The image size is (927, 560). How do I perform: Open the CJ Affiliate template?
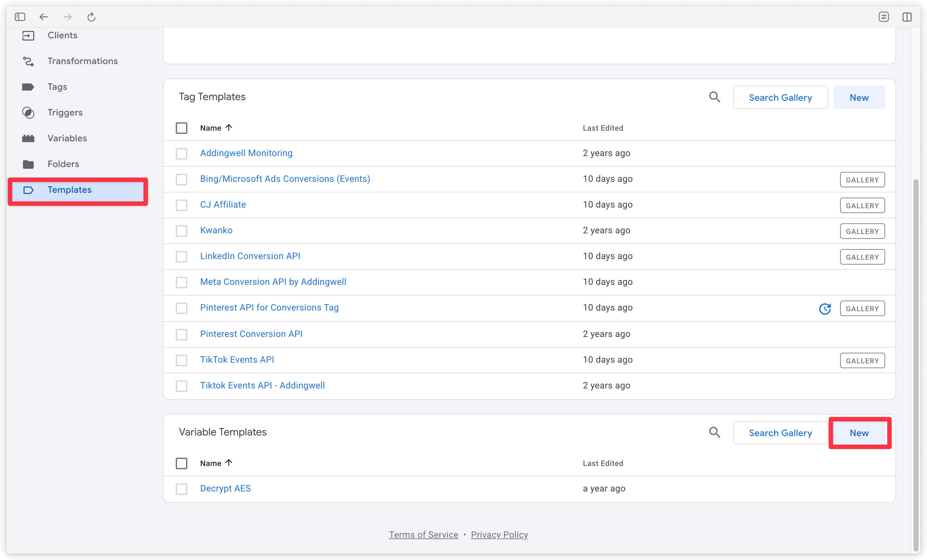[x=223, y=205]
